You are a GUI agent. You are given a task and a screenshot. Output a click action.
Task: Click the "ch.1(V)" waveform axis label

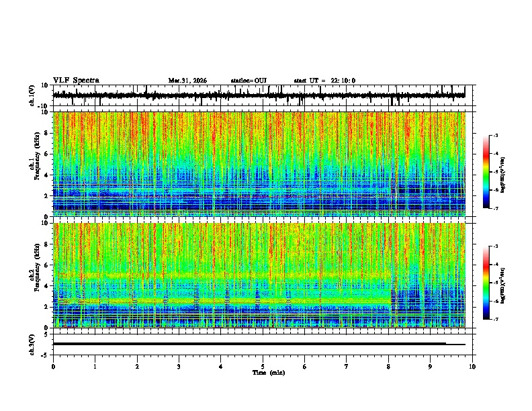(x=32, y=95)
